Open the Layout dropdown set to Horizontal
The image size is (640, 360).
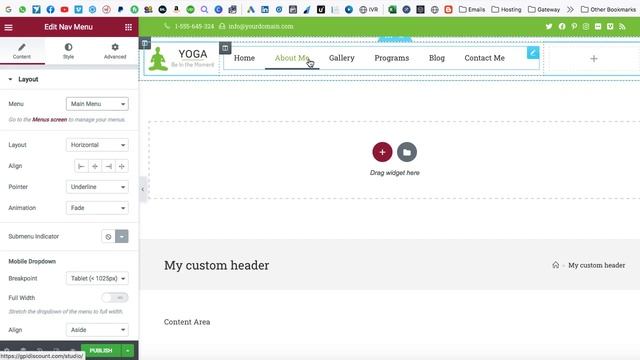click(x=97, y=145)
